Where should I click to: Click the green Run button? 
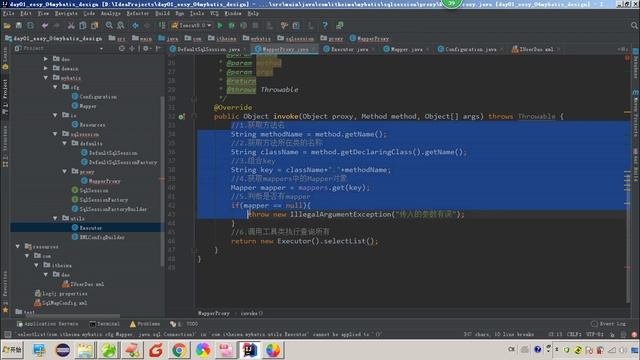220,26
